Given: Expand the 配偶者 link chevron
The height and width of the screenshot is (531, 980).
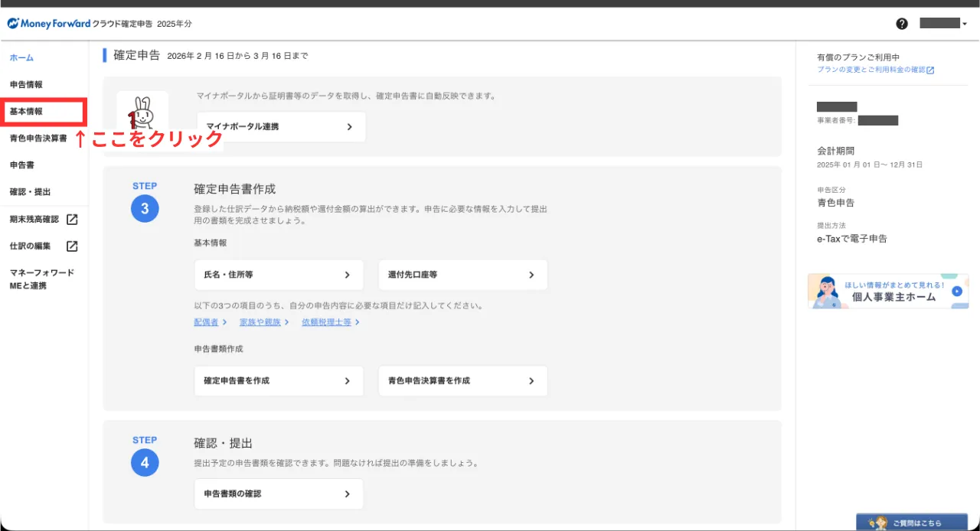Looking at the screenshot, I should pyautogui.click(x=224, y=322).
